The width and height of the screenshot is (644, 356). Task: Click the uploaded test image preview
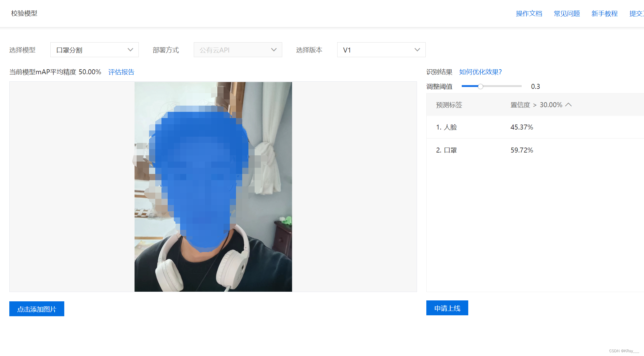coord(213,187)
